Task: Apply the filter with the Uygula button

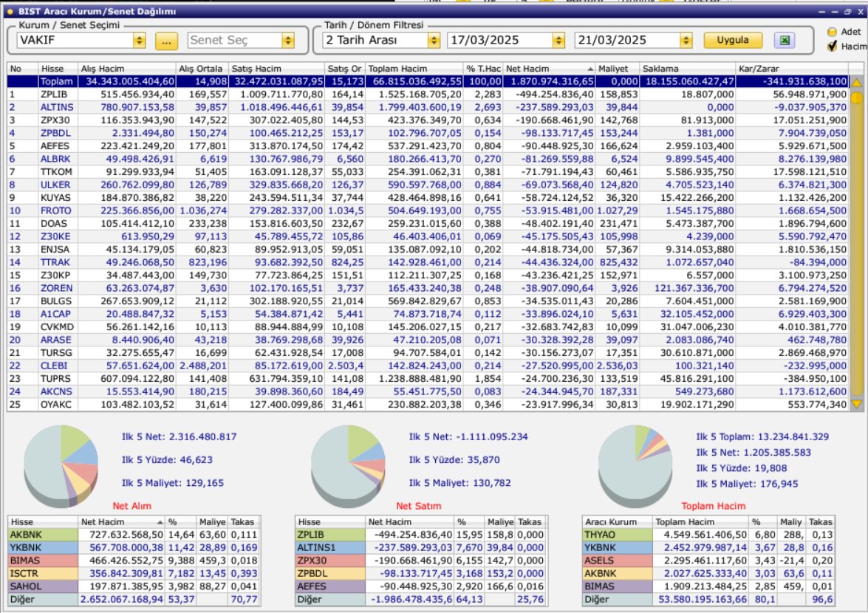Action: (732, 41)
